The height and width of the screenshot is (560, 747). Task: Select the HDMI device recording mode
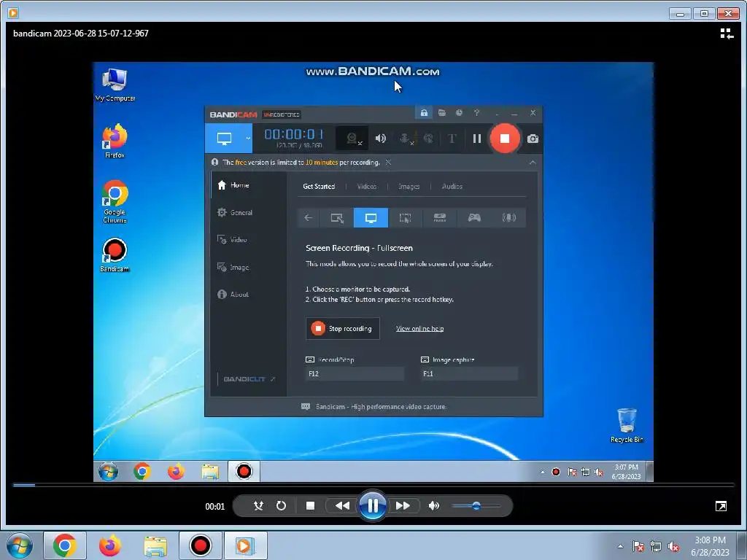[x=439, y=217]
